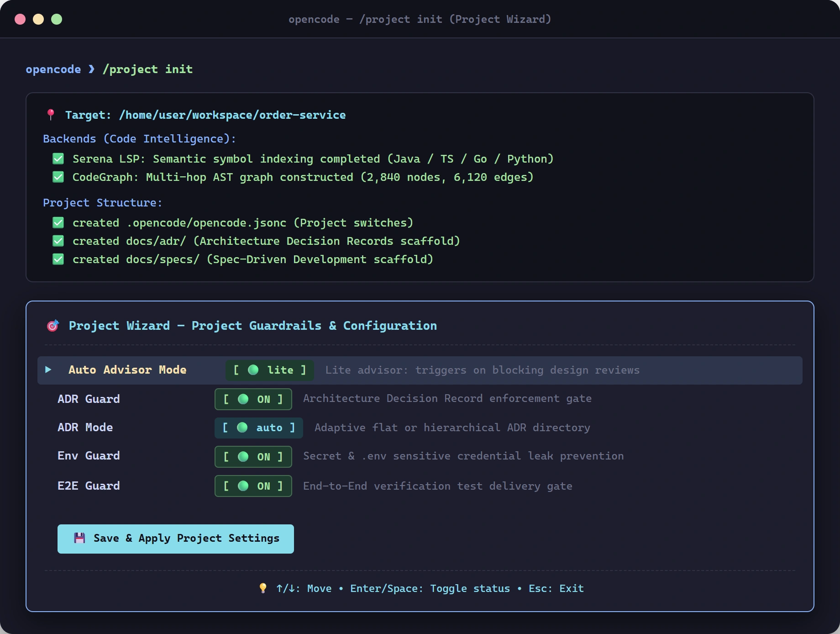The width and height of the screenshot is (840, 634).
Task: Click the Lite advisor description text
Action: (483, 370)
